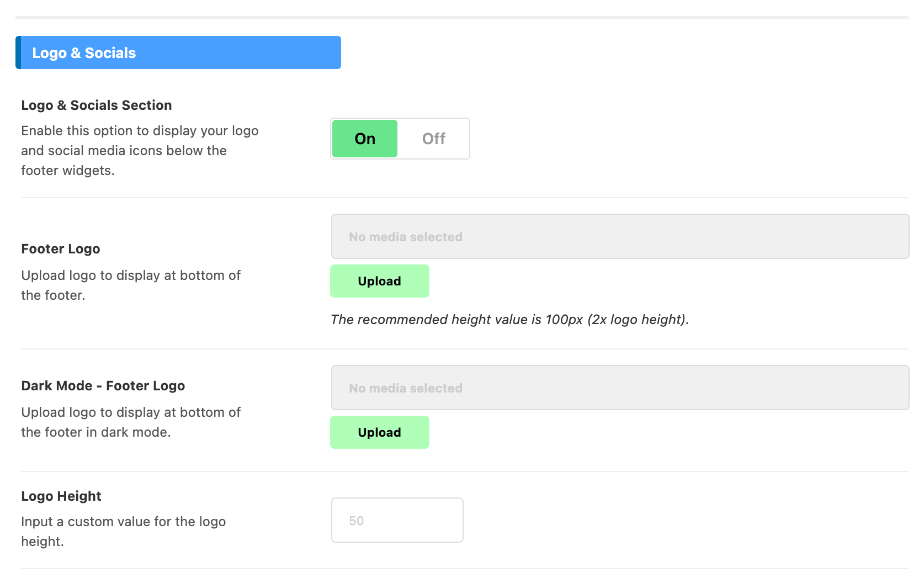The height and width of the screenshot is (583, 924).
Task: Select the "Dark Mode - Footer Logo" title
Action: click(103, 386)
